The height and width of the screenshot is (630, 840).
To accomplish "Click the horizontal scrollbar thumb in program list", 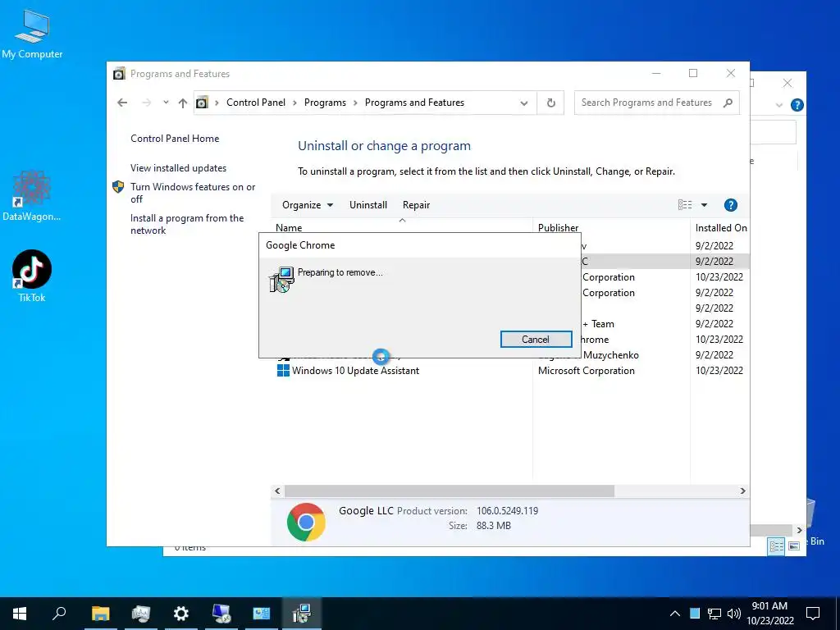I will coord(450,491).
